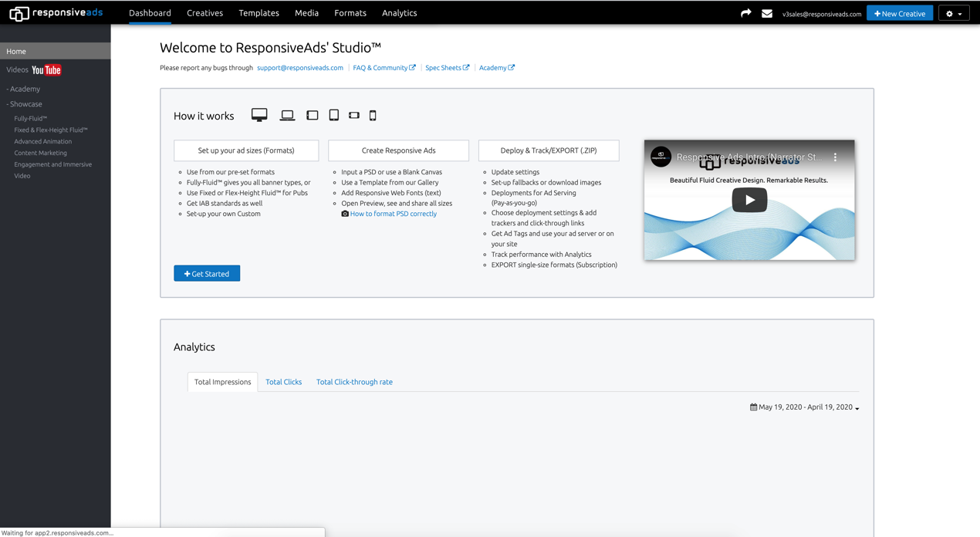
Task: Select the portrait tablet device icon
Action: [334, 115]
